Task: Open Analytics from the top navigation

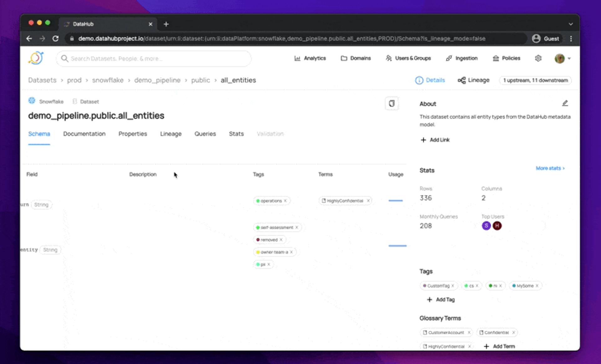Action: click(310, 58)
